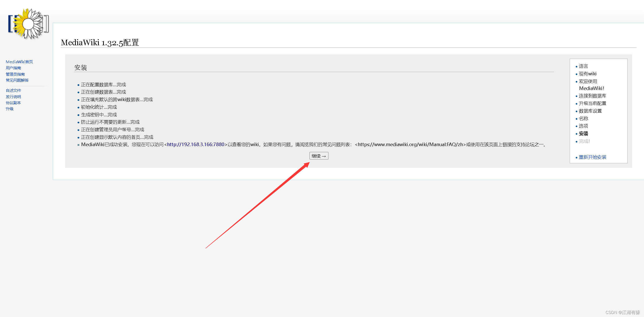Click the MediaWiki sunflower logo
The image size is (644, 317).
[x=28, y=24]
